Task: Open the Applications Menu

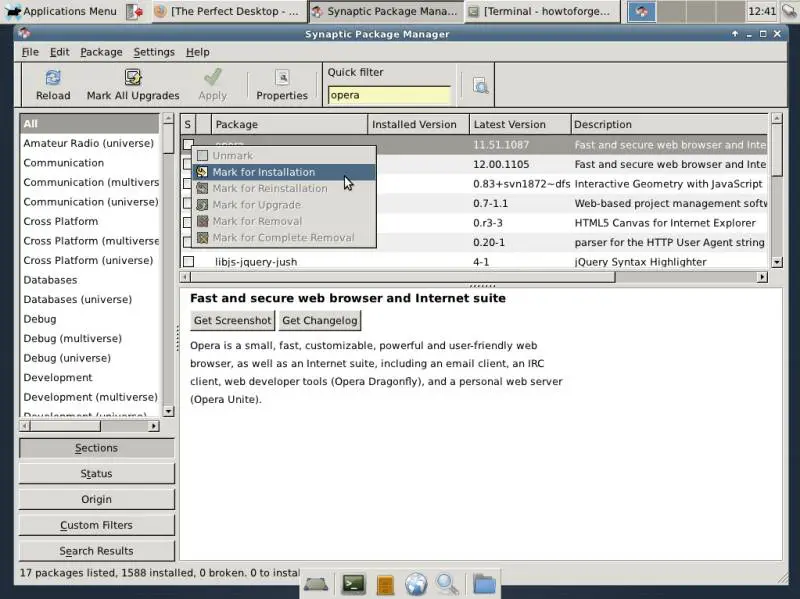Action: click(x=61, y=11)
